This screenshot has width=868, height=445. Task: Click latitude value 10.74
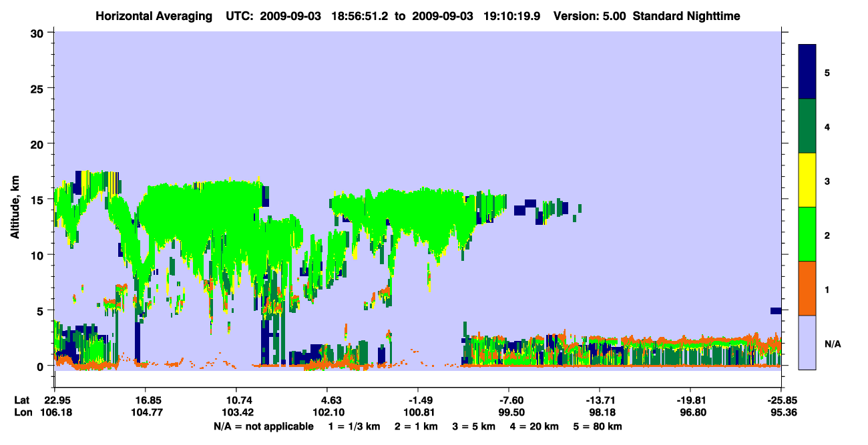pyautogui.click(x=236, y=400)
